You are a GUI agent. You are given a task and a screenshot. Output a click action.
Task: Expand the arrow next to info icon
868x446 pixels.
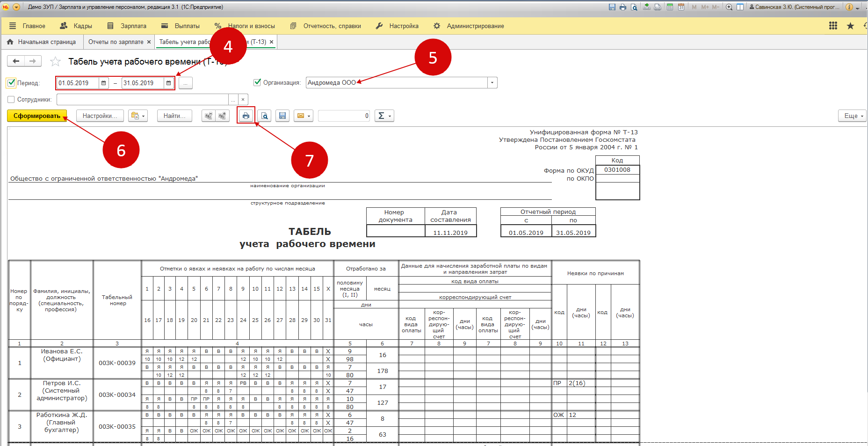pyautogui.click(x=858, y=8)
